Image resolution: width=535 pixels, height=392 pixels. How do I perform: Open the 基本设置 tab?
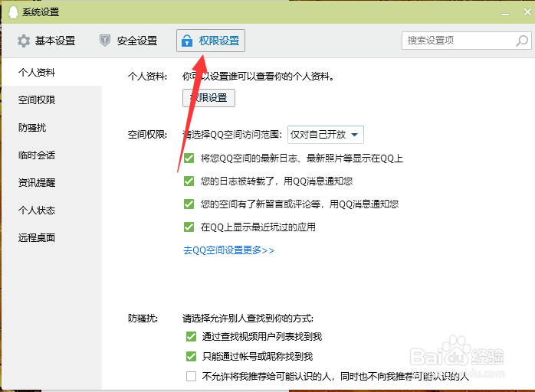[47, 41]
